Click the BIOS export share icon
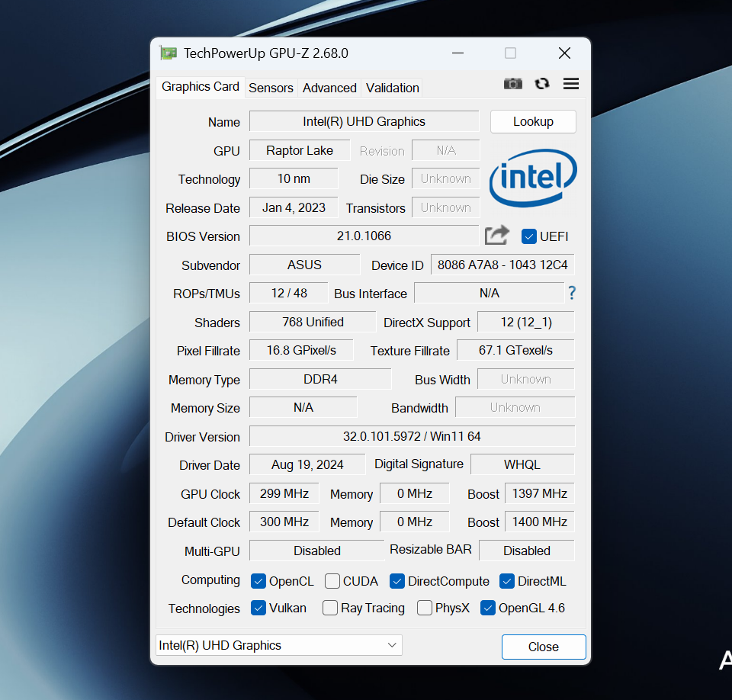 coord(496,236)
